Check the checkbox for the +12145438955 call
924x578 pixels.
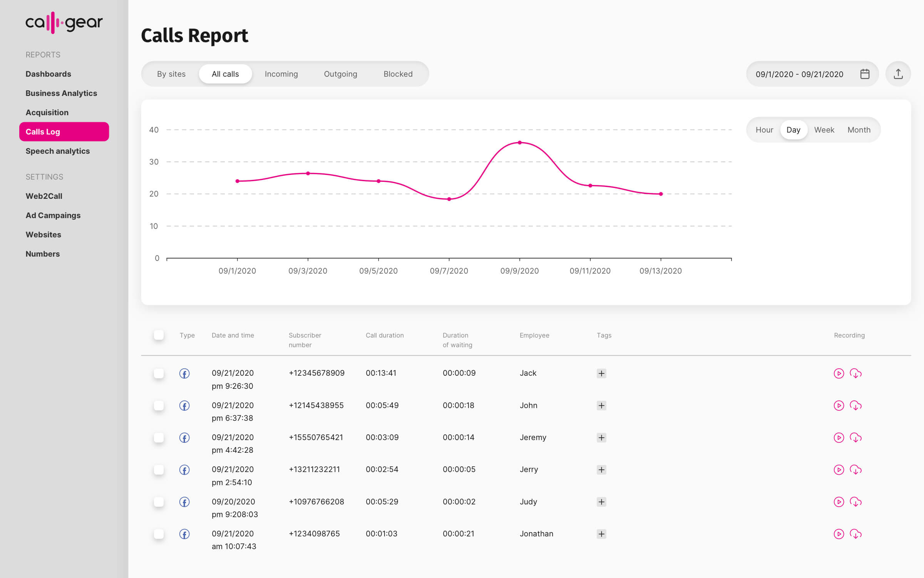159,405
